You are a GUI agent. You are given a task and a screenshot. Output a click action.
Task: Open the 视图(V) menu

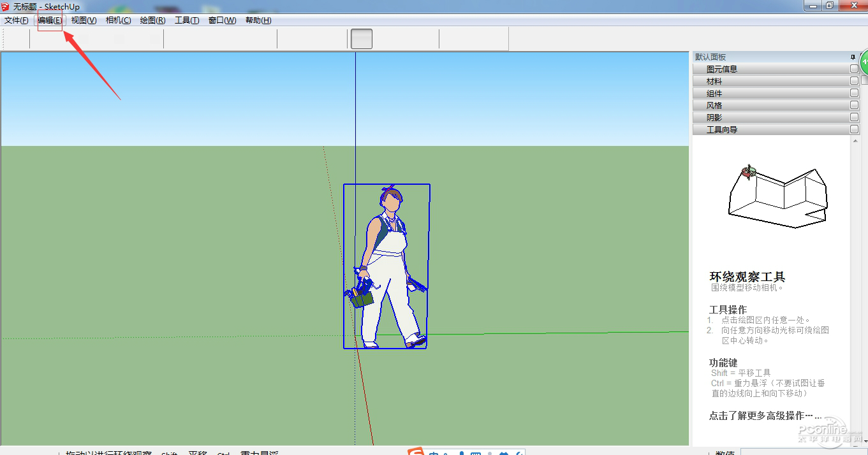[84, 20]
